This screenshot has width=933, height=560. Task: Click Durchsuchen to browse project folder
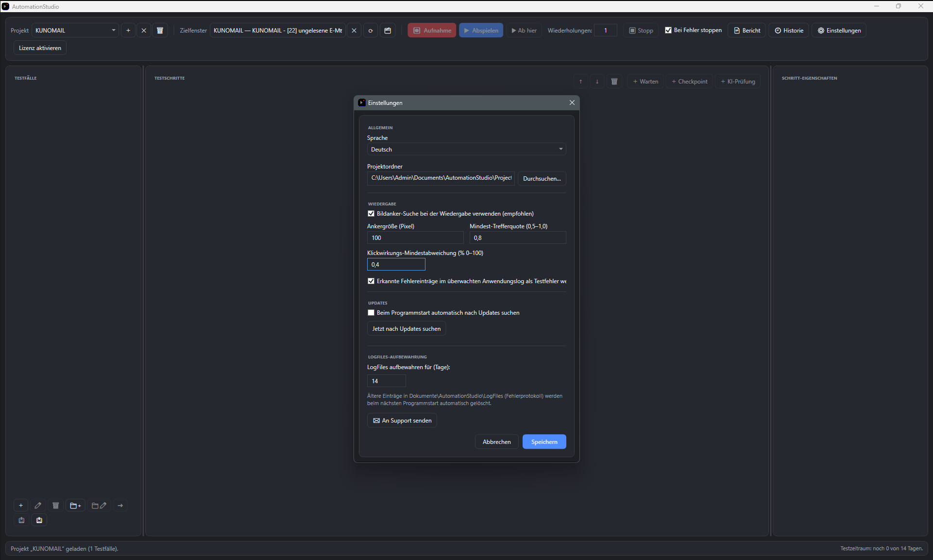tap(542, 179)
